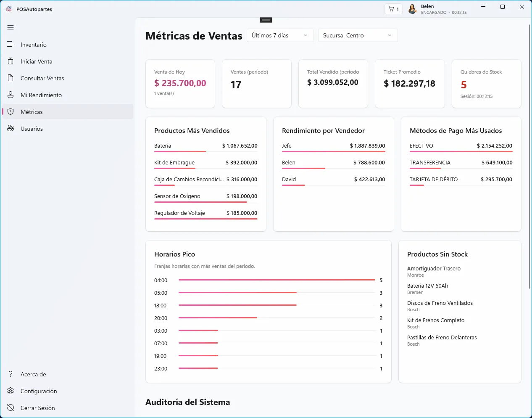Navigate to Consultar Ventas

pyautogui.click(x=68, y=78)
